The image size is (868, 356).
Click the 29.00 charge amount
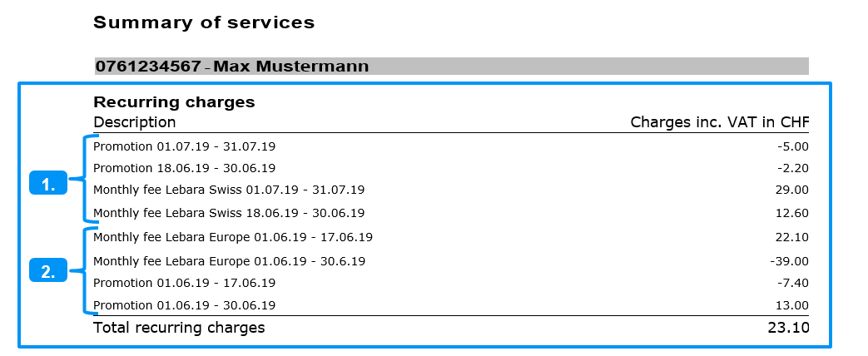click(x=791, y=190)
